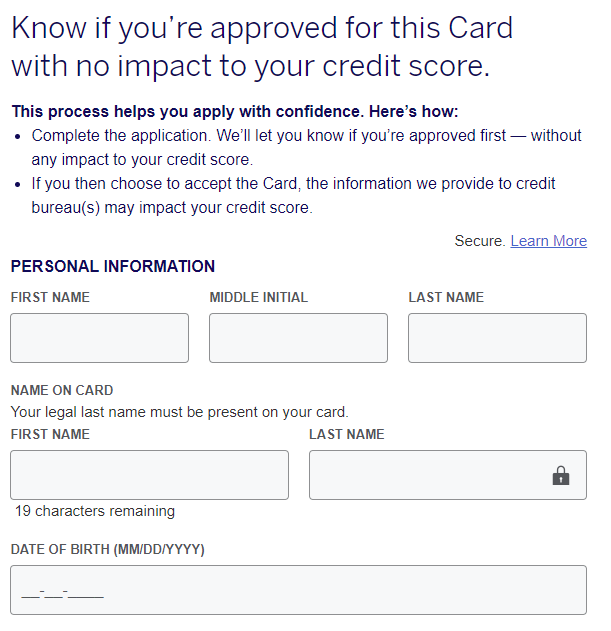Click the Middle Initial label

click(258, 297)
